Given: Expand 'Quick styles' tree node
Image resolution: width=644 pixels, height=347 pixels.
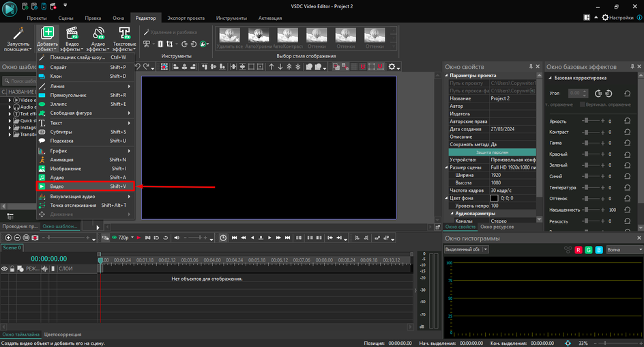Looking at the screenshot, I should (10, 121).
